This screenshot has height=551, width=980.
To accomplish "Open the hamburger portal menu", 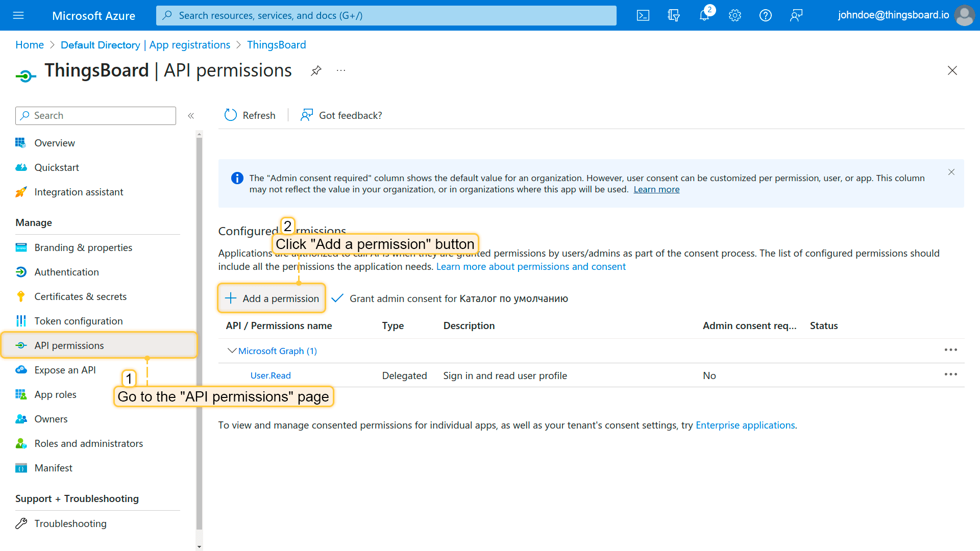I will pyautogui.click(x=18, y=15).
